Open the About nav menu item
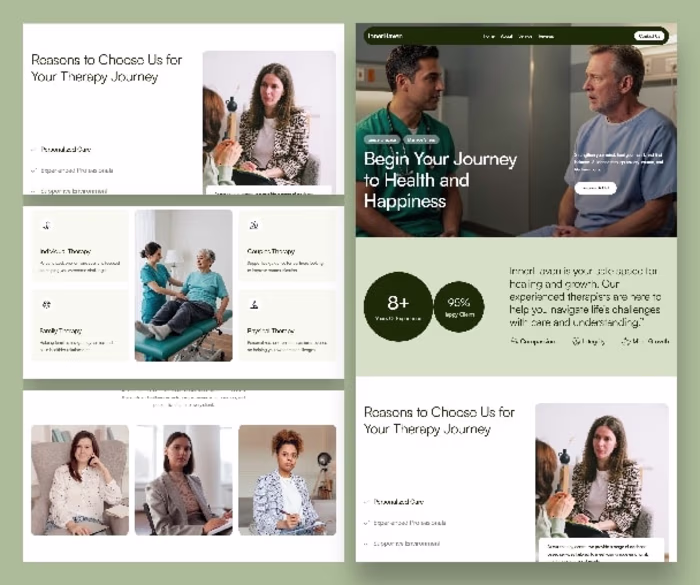Image resolution: width=700 pixels, height=585 pixels. pyautogui.click(x=506, y=37)
